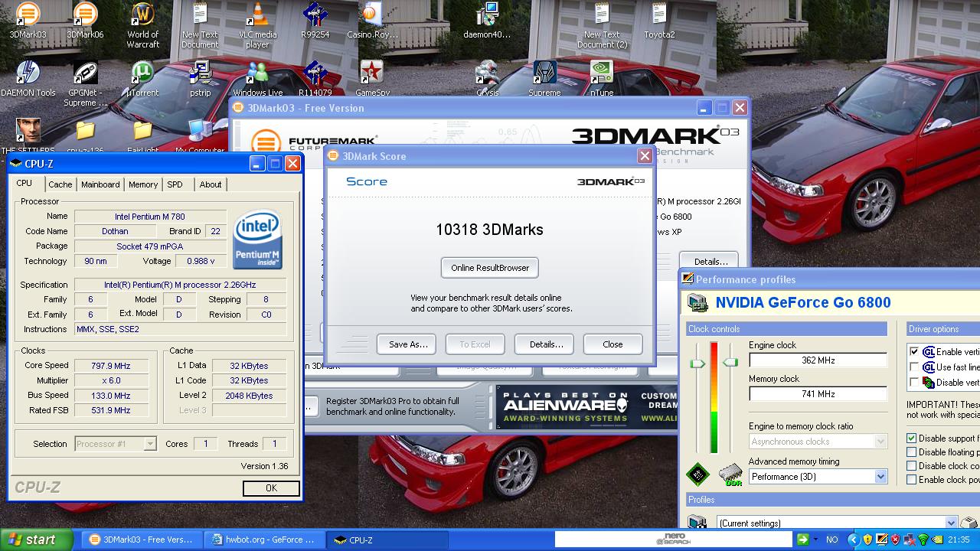Open the GameSpy desktop shortcut
The image size is (980, 551).
[371, 78]
